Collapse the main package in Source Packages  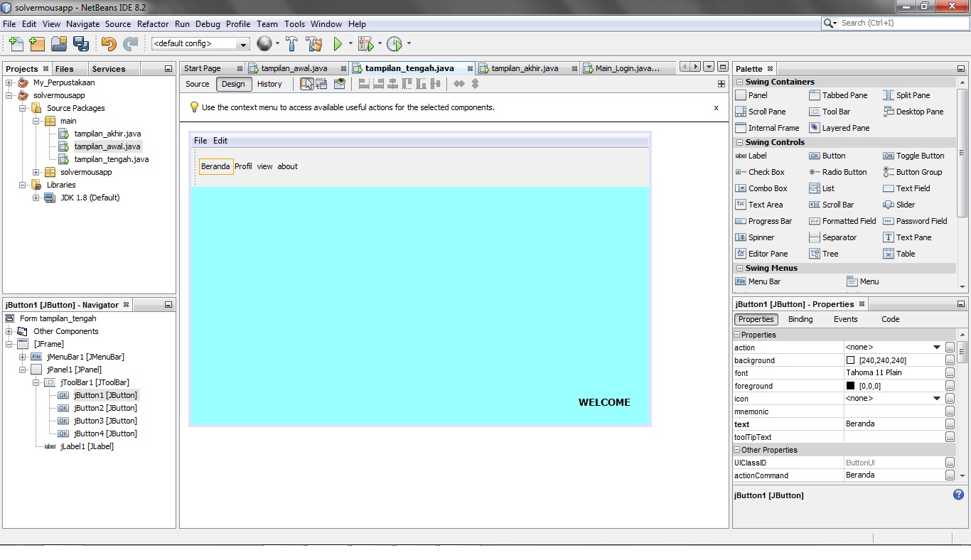(36, 121)
